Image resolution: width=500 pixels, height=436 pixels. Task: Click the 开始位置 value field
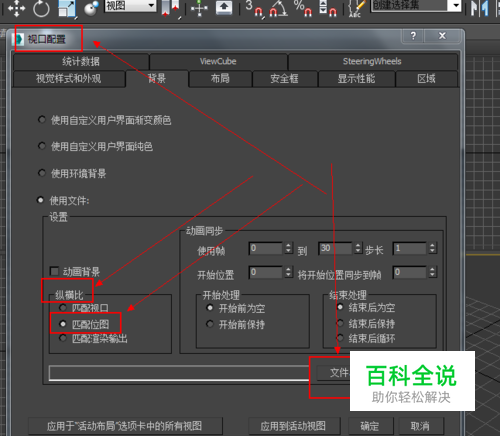[x=266, y=272]
